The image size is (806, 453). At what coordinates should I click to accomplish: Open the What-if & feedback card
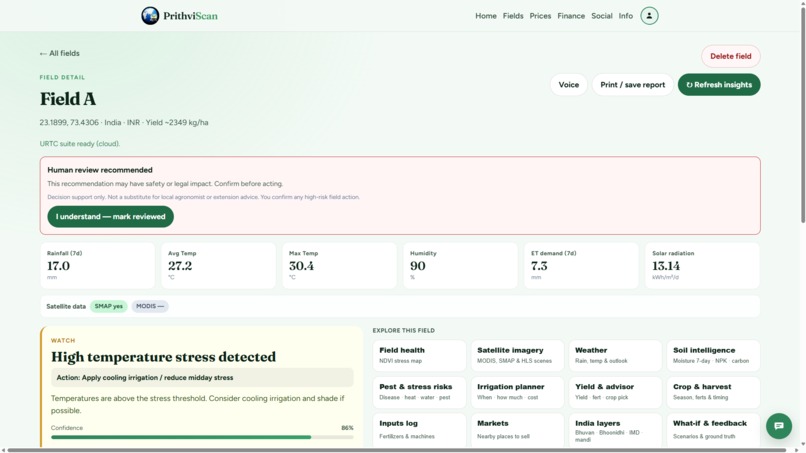(x=713, y=430)
